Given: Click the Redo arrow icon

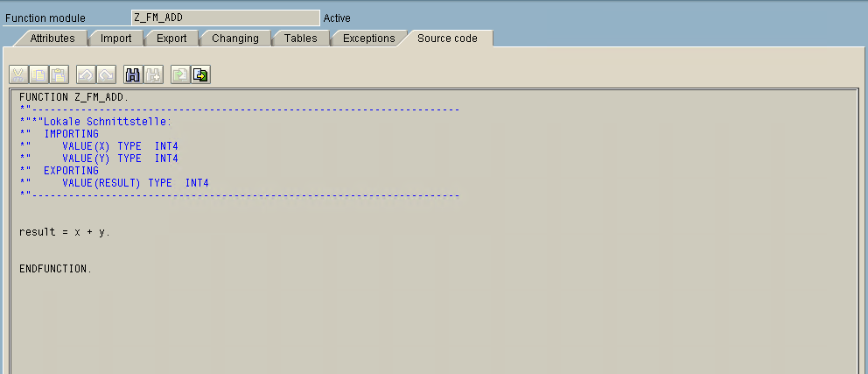Looking at the screenshot, I should point(106,74).
